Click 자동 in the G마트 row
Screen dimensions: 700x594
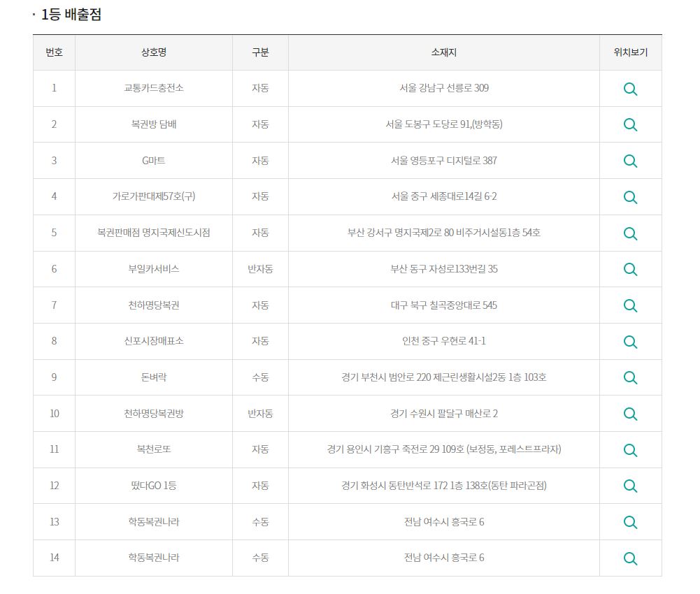coord(260,160)
